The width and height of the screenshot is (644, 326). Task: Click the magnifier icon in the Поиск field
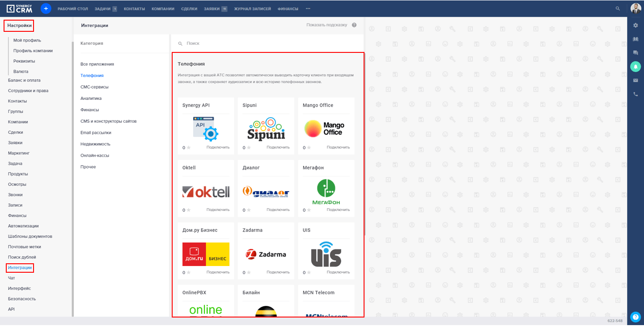pyautogui.click(x=181, y=43)
